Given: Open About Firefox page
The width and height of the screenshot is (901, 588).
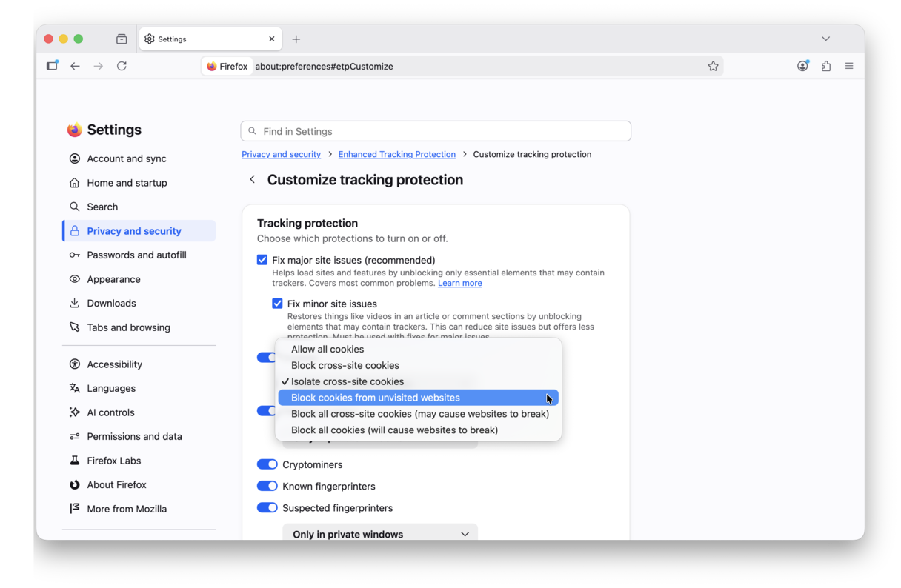Looking at the screenshot, I should pos(139,484).
